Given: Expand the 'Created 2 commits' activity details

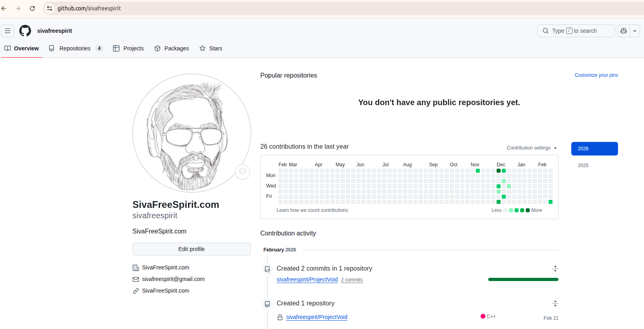Looking at the screenshot, I should [x=555, y=269].
